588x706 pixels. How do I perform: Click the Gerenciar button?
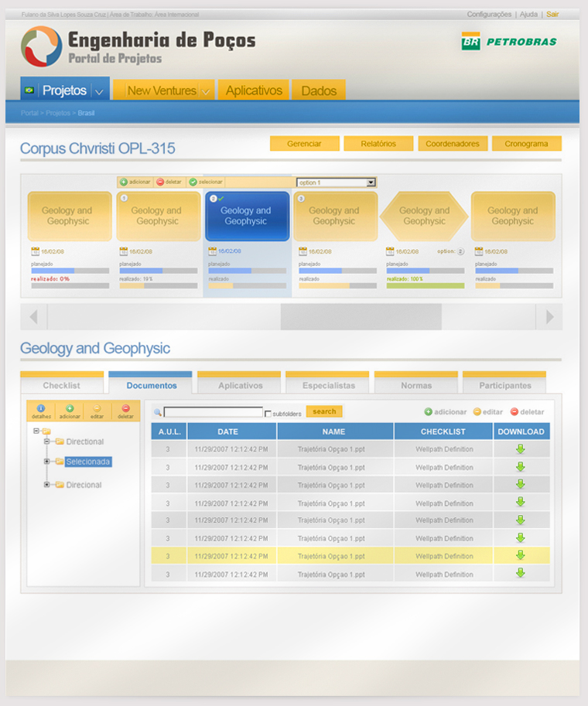click(x=305, y=144)
